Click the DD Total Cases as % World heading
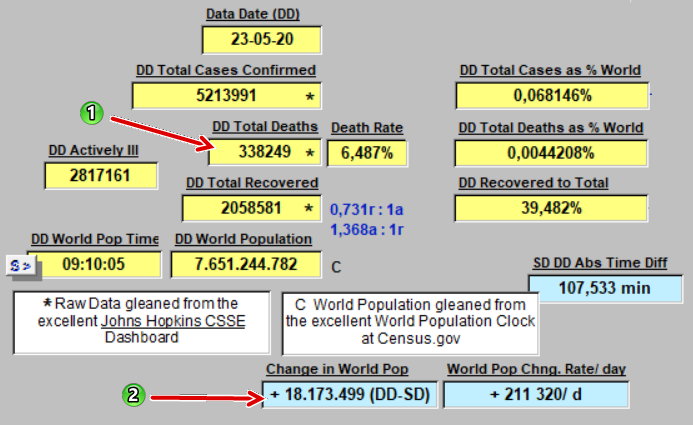The width and height of the screenshot is (693, 425). point(550,70)
